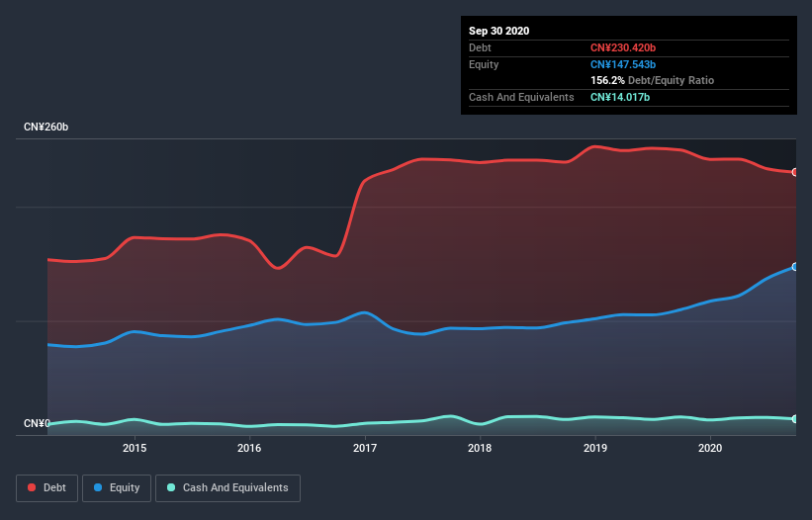
Task: Click the Cash value CN¥14.017b
Action: (620, 97)
